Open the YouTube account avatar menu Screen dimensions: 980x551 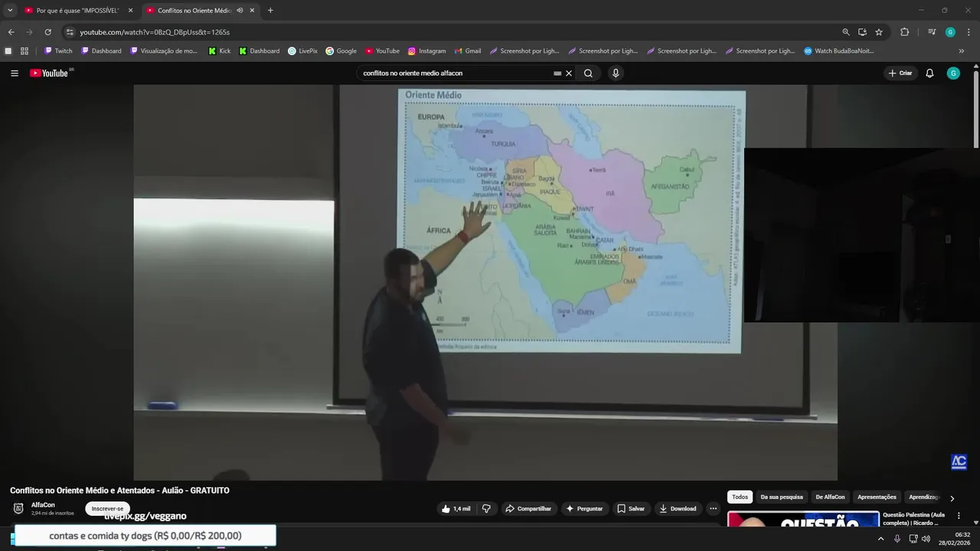point(953,73)
